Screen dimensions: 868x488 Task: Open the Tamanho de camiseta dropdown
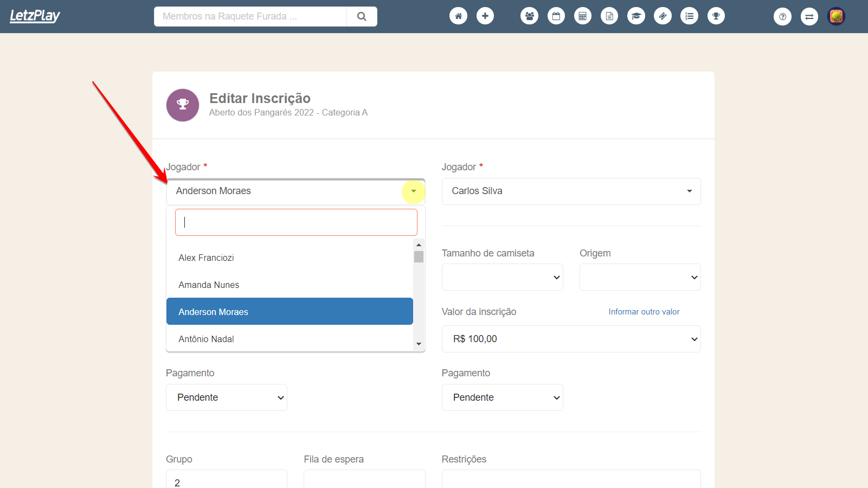coord(502,277)
